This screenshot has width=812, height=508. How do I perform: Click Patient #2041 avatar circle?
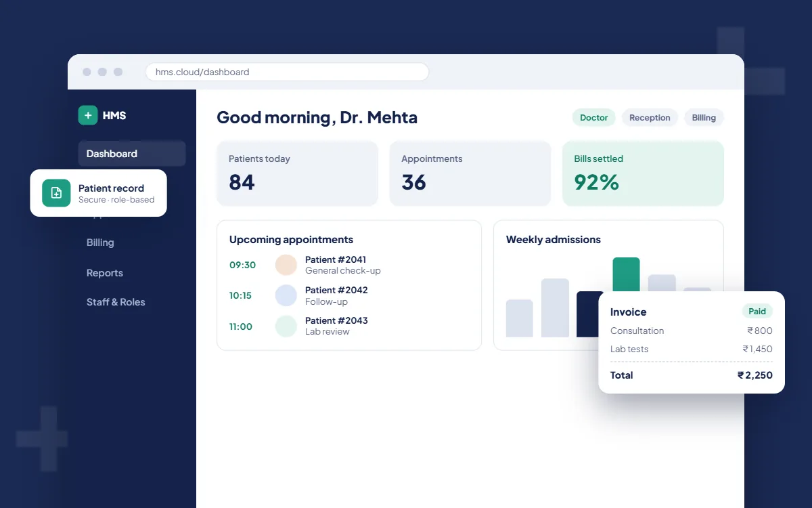coord(286,265)
